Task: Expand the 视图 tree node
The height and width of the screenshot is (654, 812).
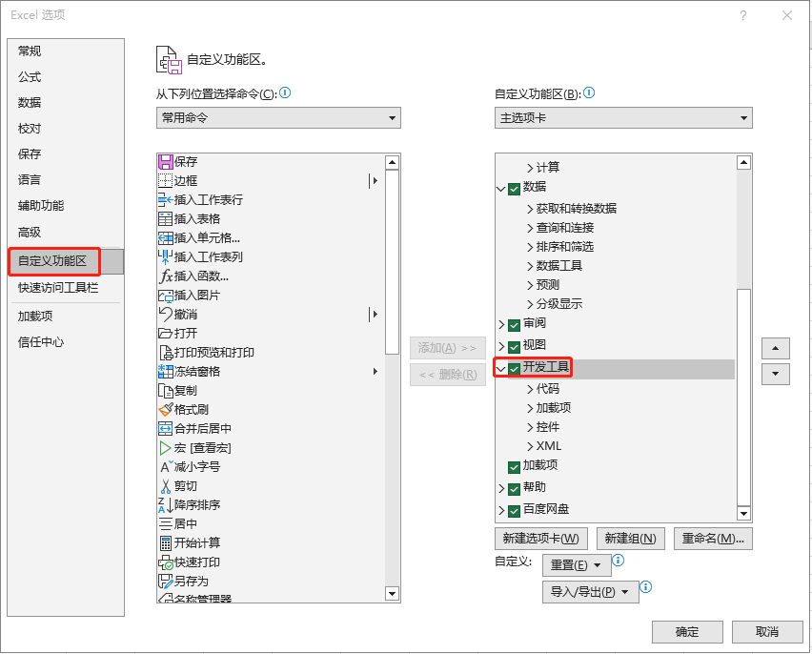Action: (501, 346)
